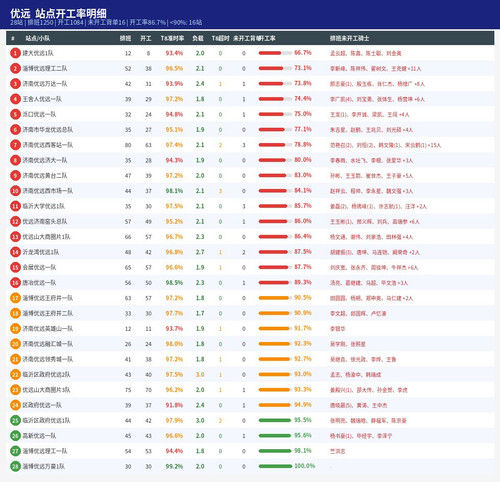Select the red rank 8 badge
This screenshot has height=482, width=500.
15,160
